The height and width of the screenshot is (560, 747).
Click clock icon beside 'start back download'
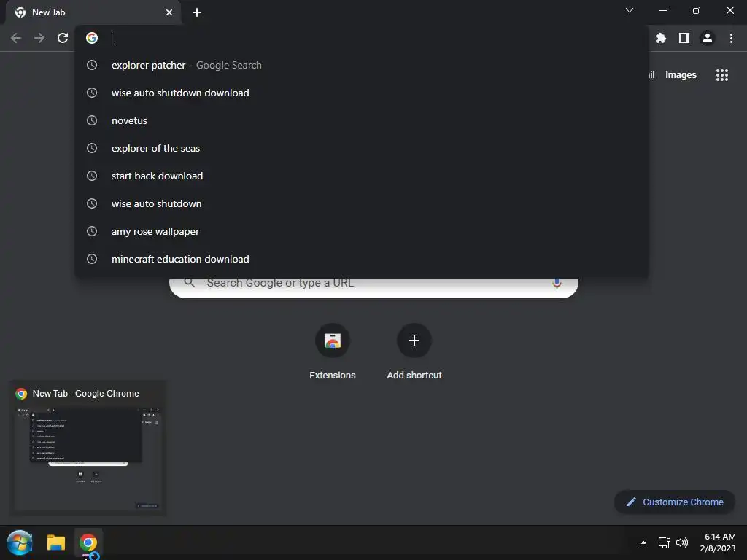click(x=91, y=176)
